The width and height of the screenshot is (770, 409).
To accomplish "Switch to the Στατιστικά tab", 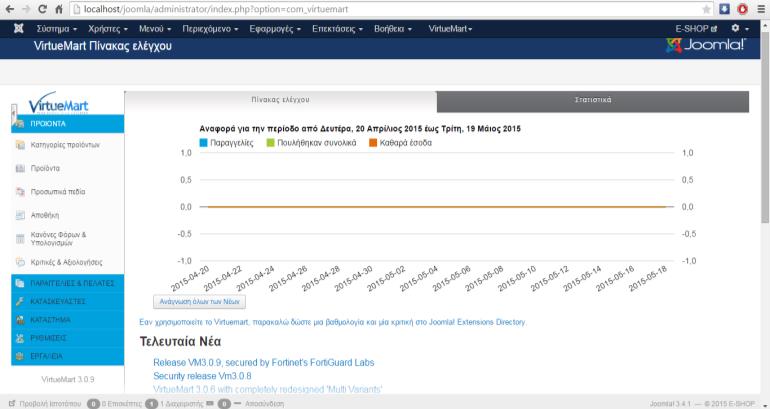I will click(x=593, y=100).
